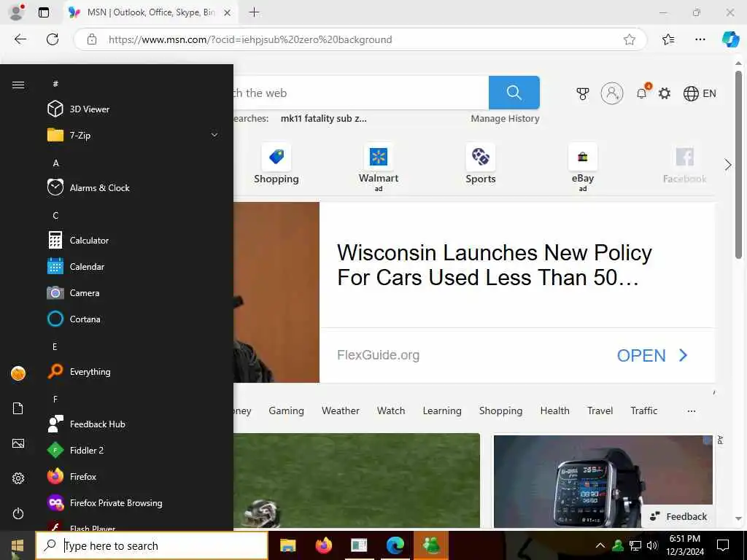Switch to the Learning tab
747x560 pixels.
coord(441,411)
